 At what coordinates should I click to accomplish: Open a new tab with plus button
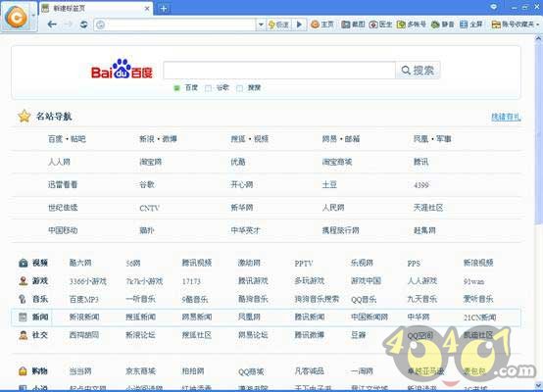164,8
